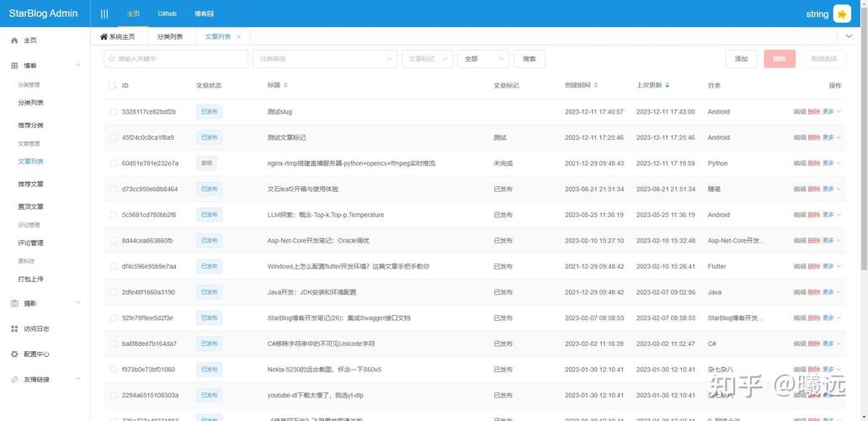Click 删除 for the Java开发 row
The height and width of the screenshot is (421, 868).
click(814, 292)
